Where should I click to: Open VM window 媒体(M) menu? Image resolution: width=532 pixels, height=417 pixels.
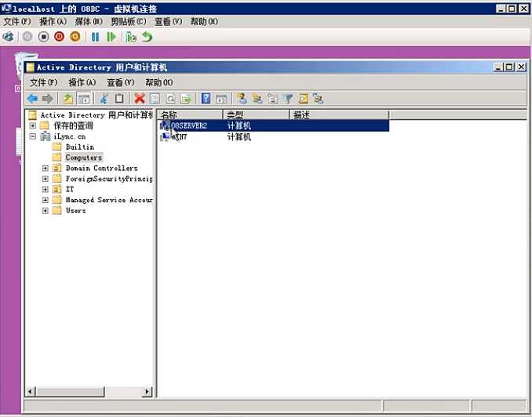89,22
